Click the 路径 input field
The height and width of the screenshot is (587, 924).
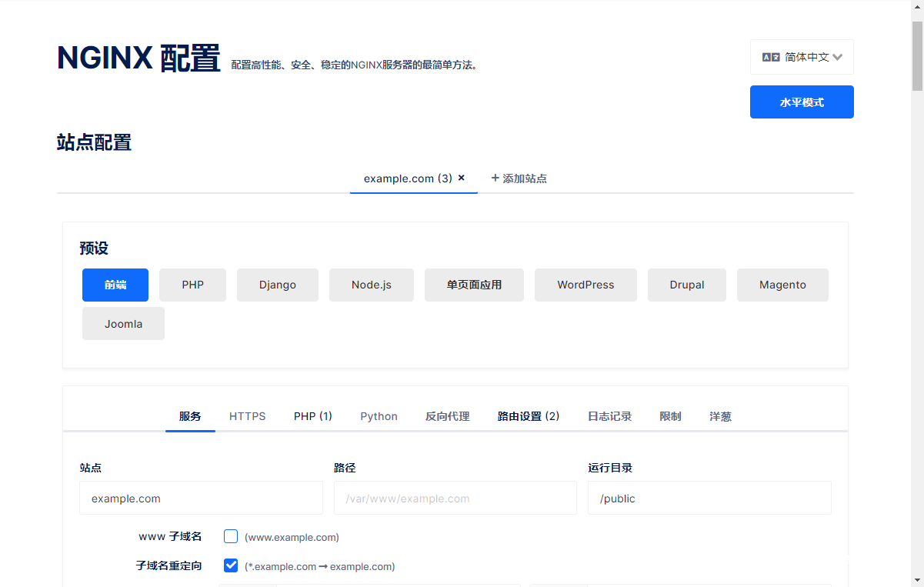coord(455,498)
